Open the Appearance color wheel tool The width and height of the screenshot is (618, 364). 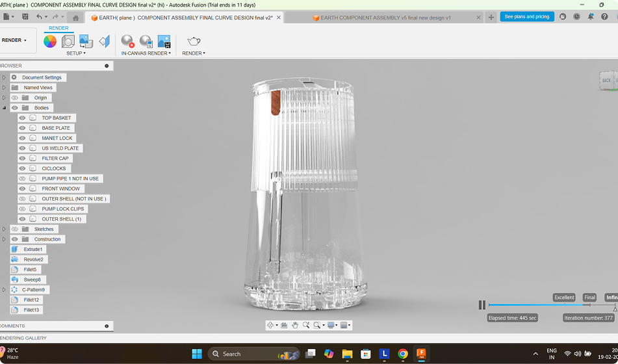50,42
